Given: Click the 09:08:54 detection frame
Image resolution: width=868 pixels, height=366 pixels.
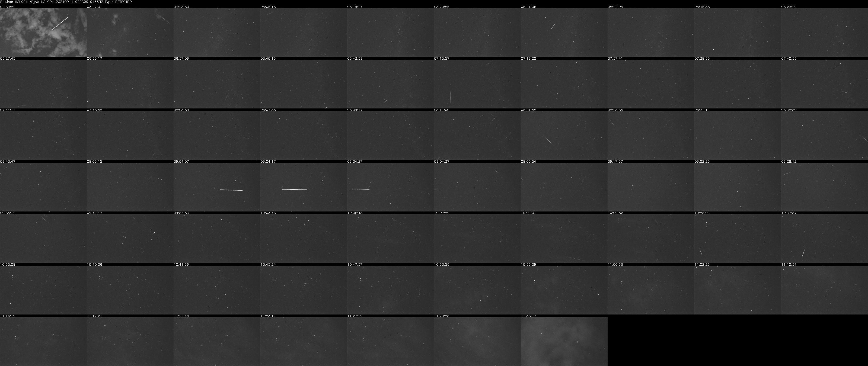Looking at the screenshot, I should click(564, 187).
